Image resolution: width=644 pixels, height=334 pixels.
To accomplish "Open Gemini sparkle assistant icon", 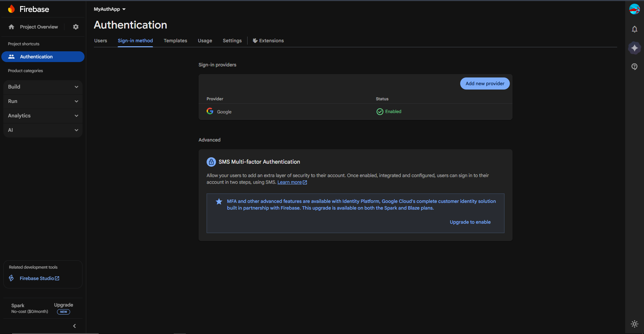I will tap(634, 48).
